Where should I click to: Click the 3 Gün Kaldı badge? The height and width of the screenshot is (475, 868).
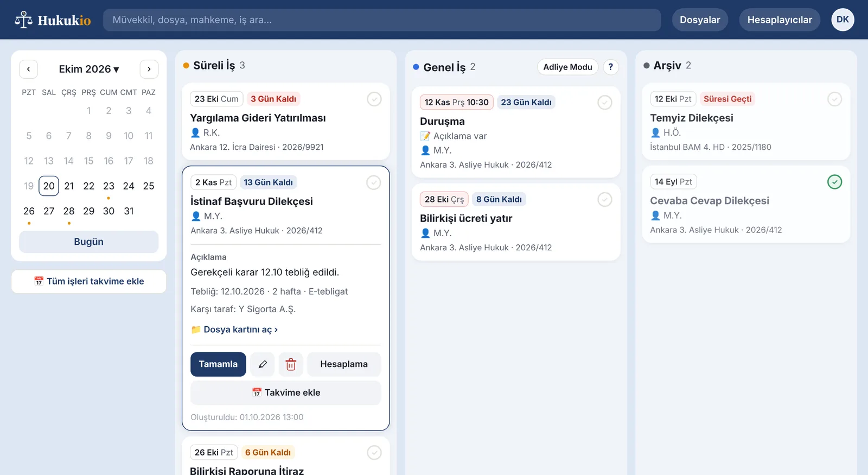273,99
